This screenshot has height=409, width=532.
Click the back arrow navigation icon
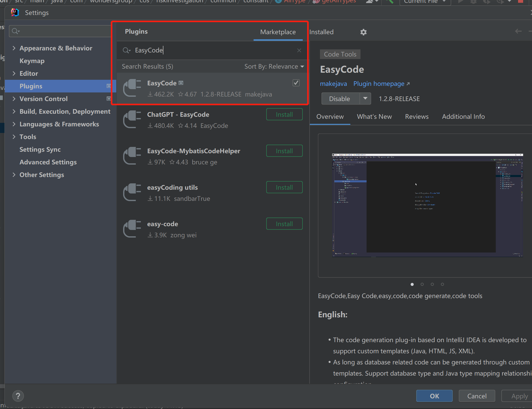(x=518, y=31)
